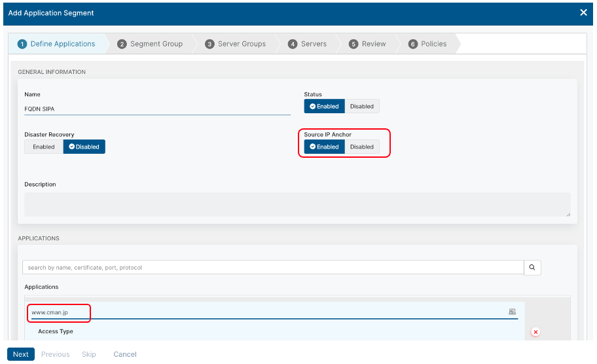Click the Previous button
The image size is (597, 364).
pos(56,354)
